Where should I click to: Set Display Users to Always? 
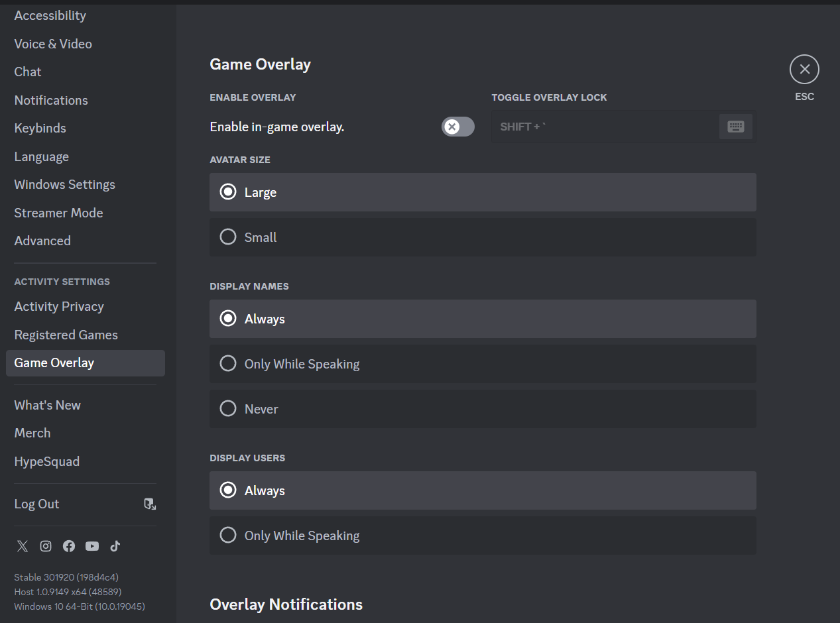pyautogui.click(x=483, y=490)
